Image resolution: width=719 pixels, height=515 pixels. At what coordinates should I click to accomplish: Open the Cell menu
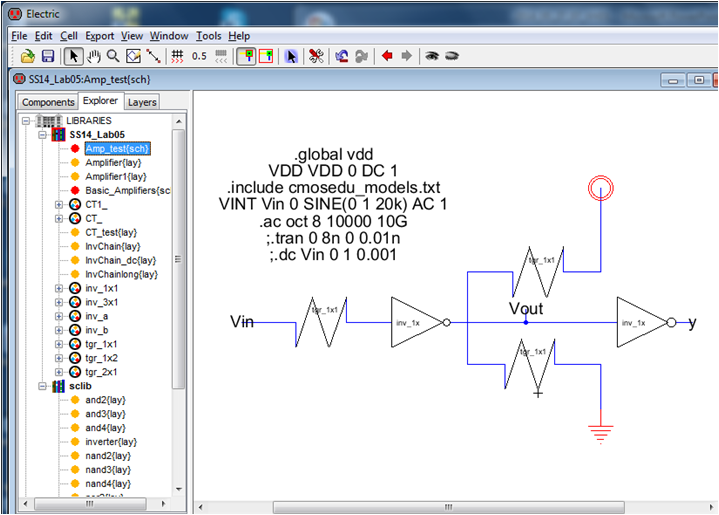(68, 35)
